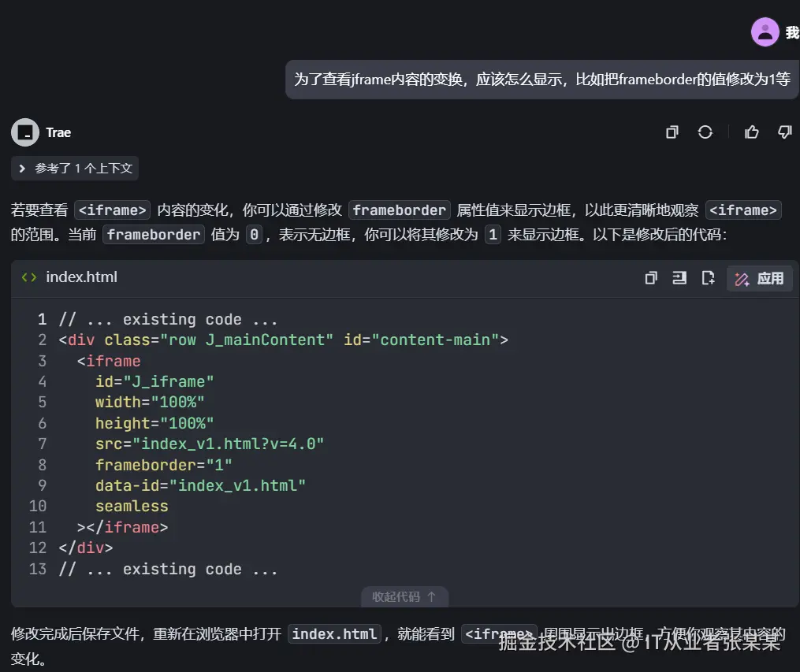Click the inline value 1 code tag

pyautogui.click(x=493, y=235)
